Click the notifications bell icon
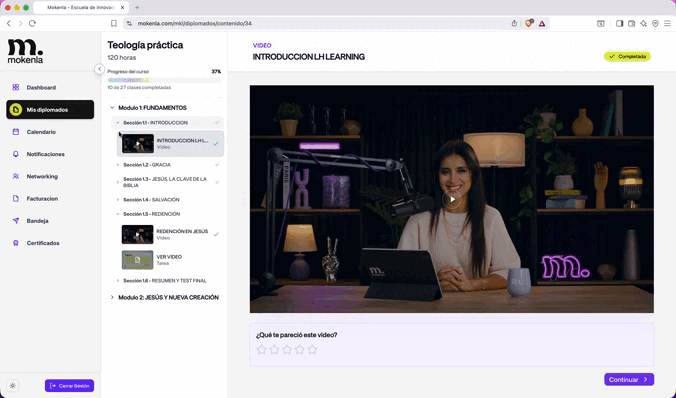676x398 pixels. 16,154
